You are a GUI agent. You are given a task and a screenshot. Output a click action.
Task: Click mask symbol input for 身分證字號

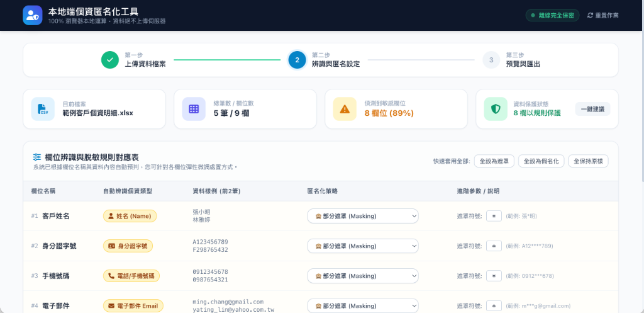tap(494, 246)
